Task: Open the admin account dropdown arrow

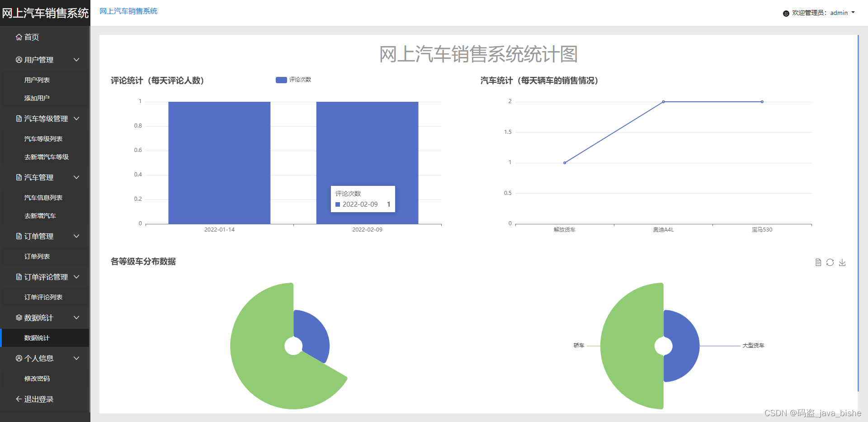Action: 853,13
